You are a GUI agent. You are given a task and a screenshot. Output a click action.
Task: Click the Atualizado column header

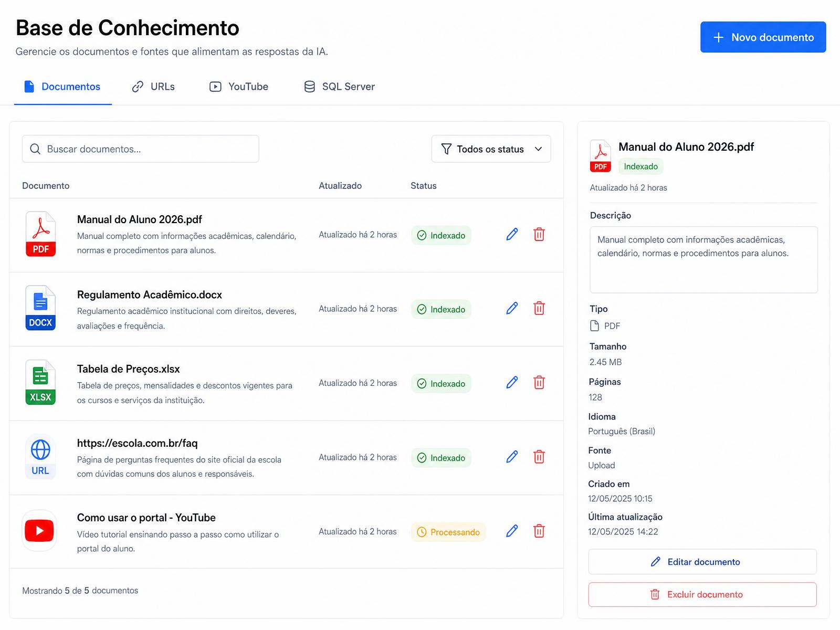tap(340, 186)
